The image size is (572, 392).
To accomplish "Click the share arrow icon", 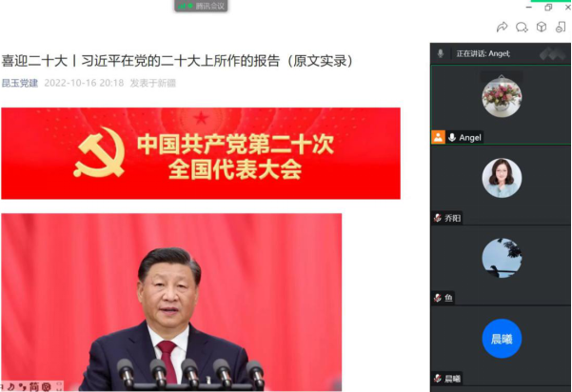I will (503, 27).
